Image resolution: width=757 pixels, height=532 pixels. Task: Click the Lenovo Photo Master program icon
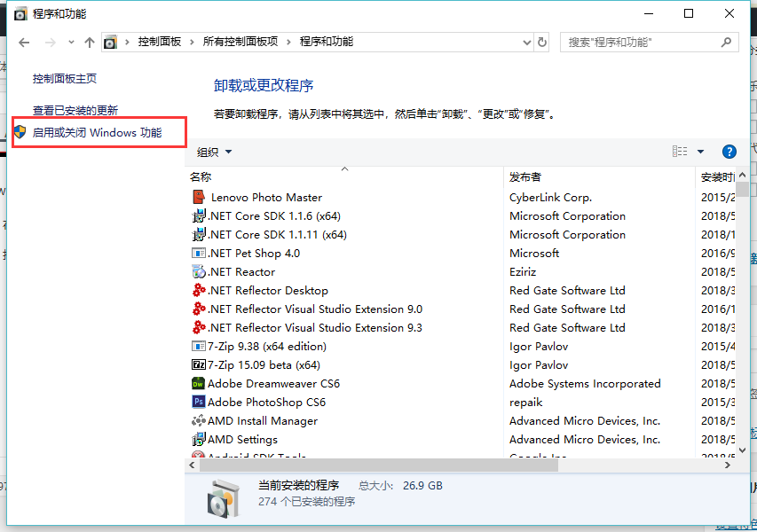199,197
